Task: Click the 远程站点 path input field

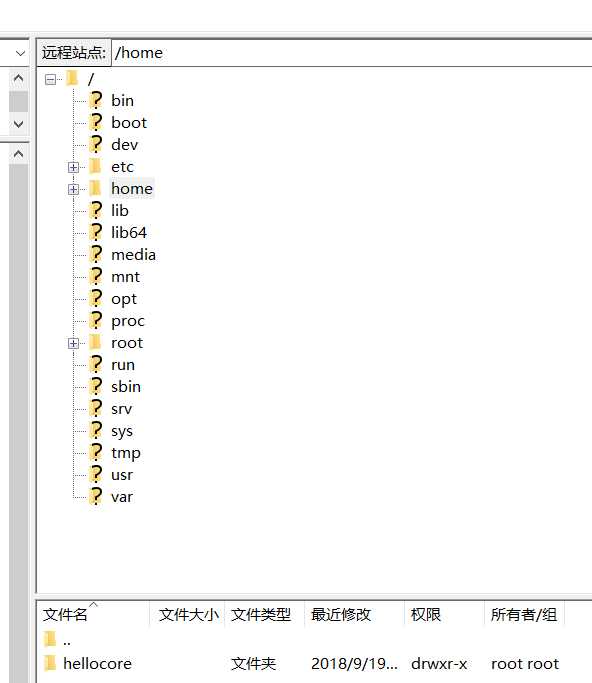Action: pos(352,53)
